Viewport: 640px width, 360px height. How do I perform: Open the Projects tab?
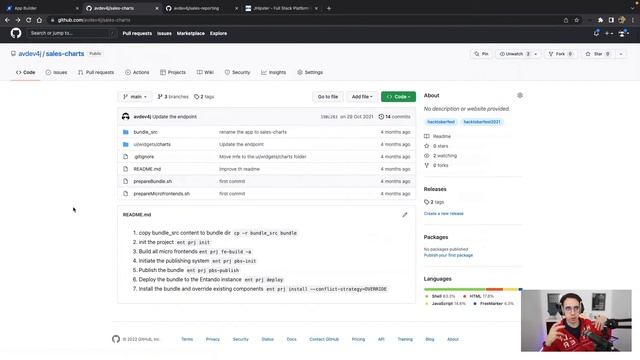[173, 72]
